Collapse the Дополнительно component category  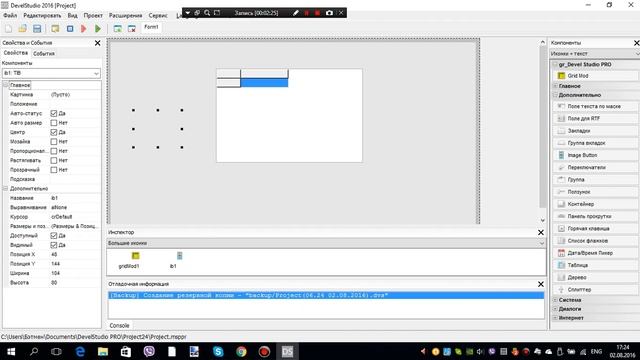click(555, 95)
